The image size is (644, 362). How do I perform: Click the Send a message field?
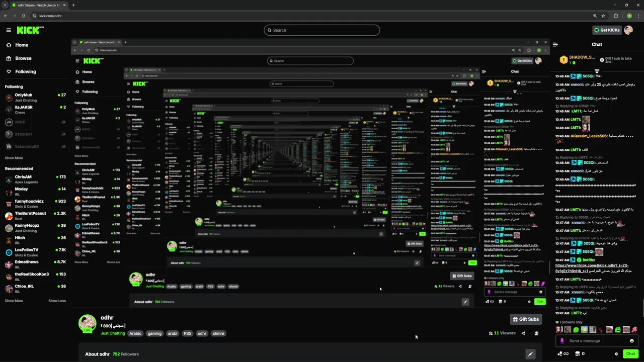click(597, 341)
